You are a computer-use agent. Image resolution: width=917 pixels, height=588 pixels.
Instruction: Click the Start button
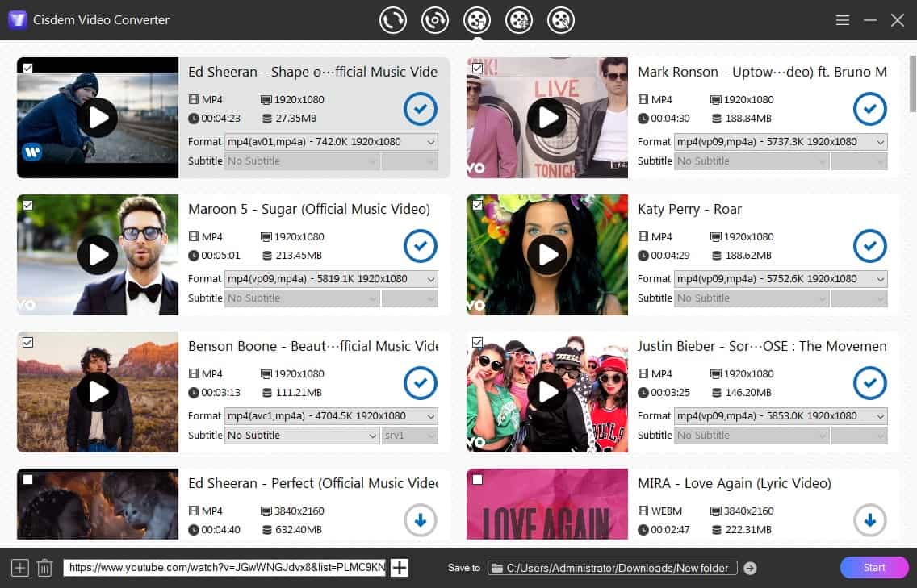pyautogui.click(x=873, y=567)
